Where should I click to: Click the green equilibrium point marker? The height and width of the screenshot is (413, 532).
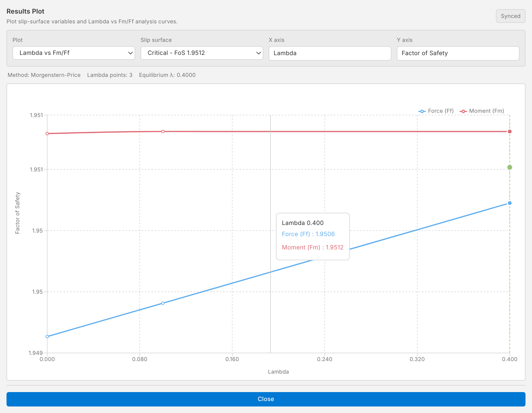(510, 167)
